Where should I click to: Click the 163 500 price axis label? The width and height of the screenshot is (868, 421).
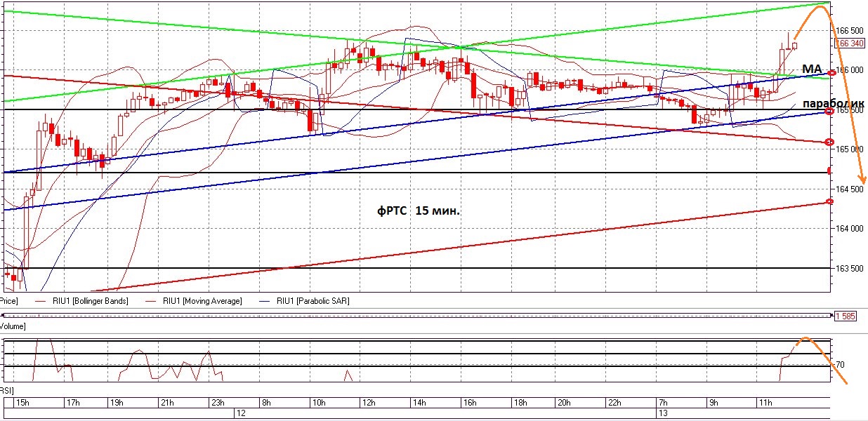(850, 269)
